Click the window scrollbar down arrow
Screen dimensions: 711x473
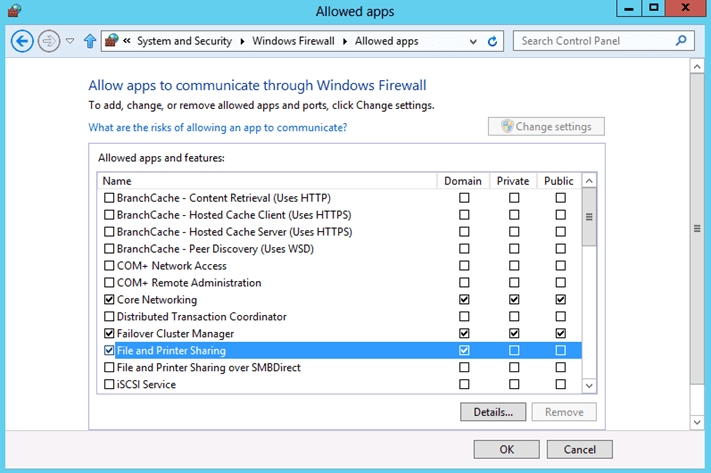point(697,422)
